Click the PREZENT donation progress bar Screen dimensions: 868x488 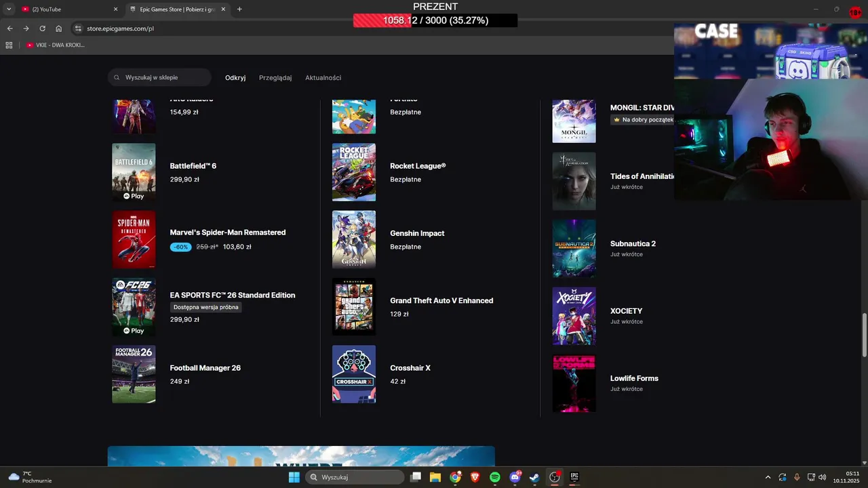pyautogui.click(x=435, y=20)
